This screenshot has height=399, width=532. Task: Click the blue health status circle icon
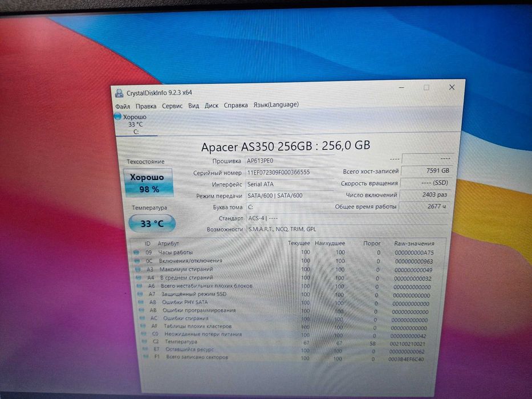pyautogui.click(x=117, y=117)
